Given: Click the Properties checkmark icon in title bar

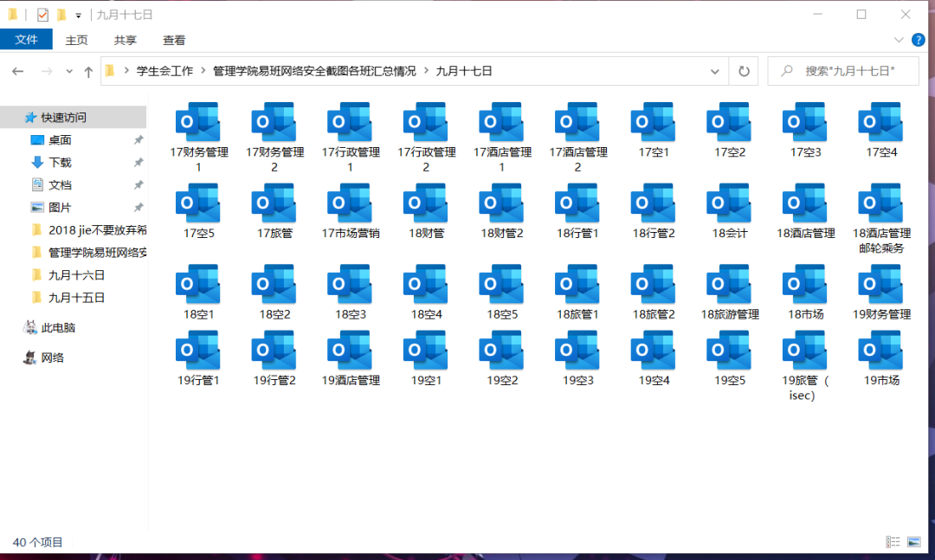Looking at the screenshot, I should click(42, 15).
